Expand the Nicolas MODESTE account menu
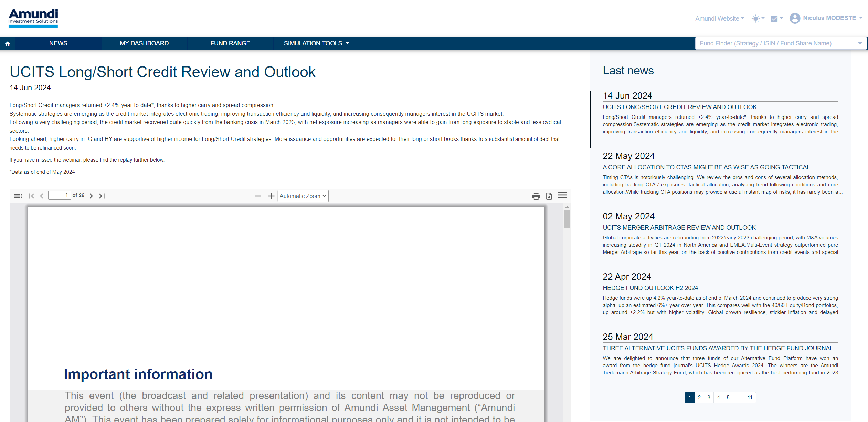This screenshot has width=868, height=422. (832, 18)
